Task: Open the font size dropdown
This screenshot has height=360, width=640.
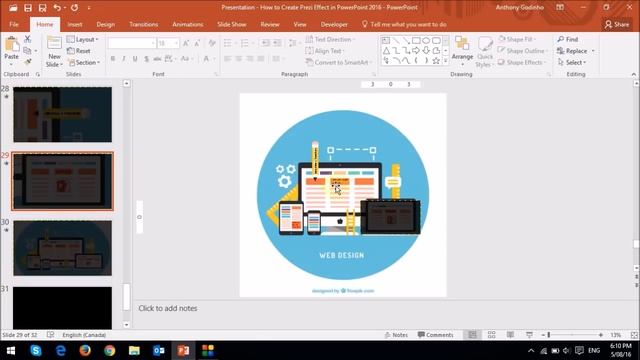Action: [176, 43]
